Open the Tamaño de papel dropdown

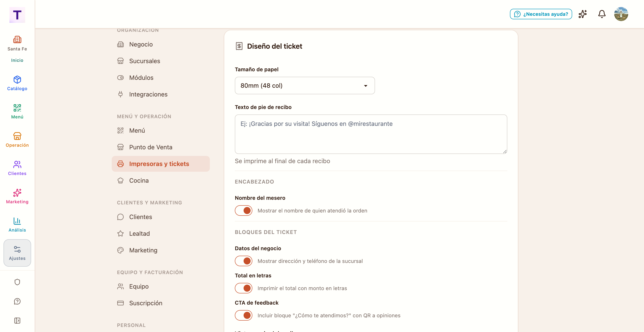click(304, 86)
